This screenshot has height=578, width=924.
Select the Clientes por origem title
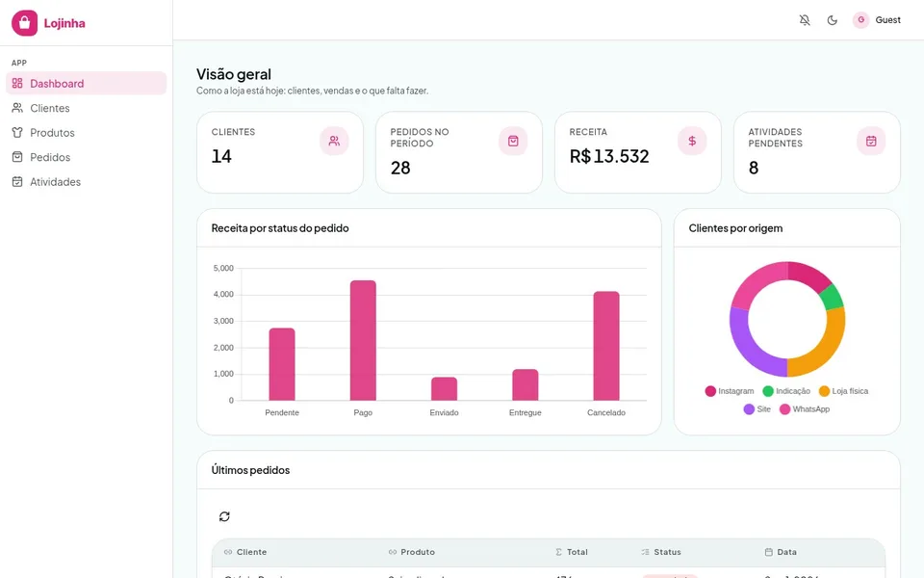(735, 228)
